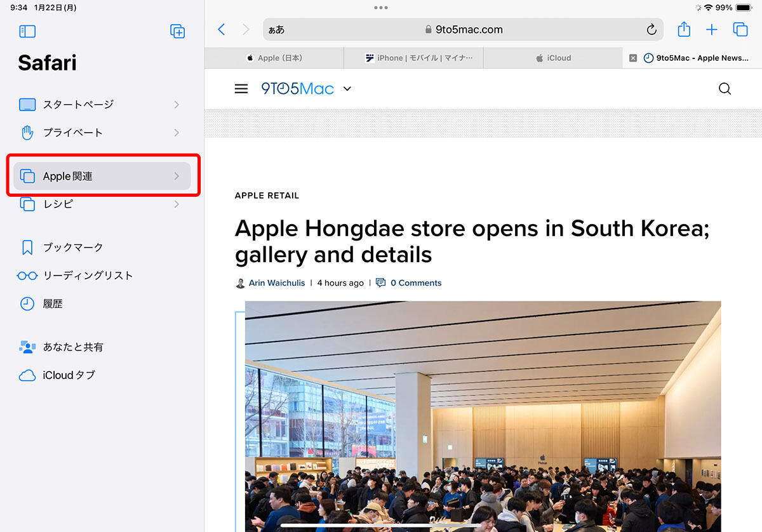762x532 pixels.
Task: Go back with the back arrow
Action: (x=221, y=29)
